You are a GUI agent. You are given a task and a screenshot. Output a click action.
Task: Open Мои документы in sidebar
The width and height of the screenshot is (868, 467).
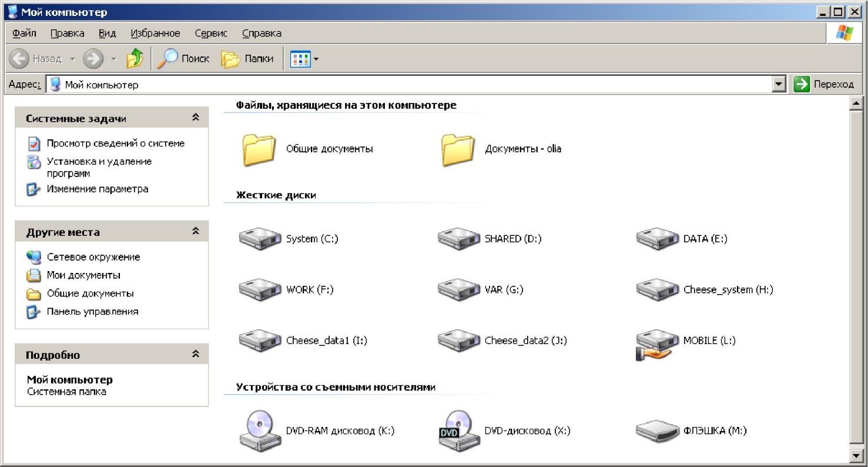point(83,275)
